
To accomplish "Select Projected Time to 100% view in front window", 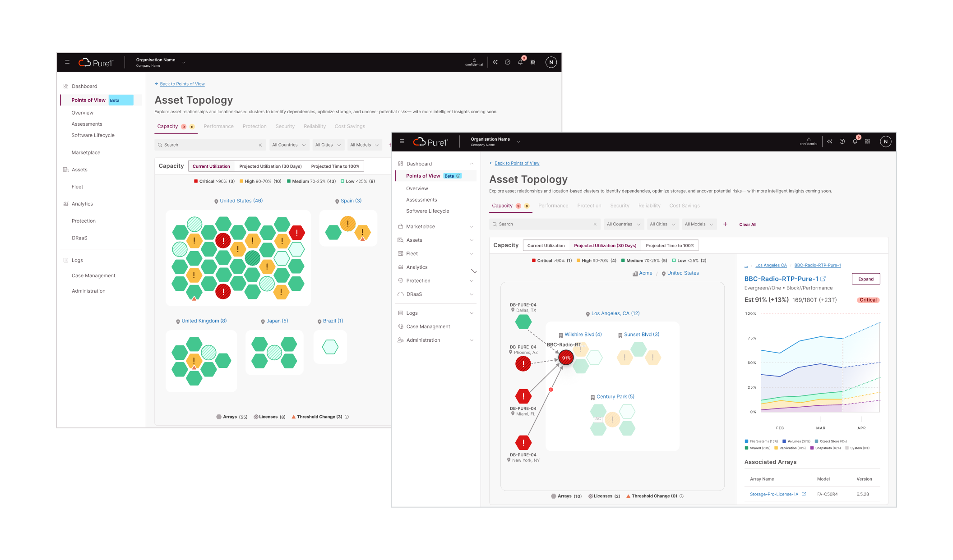I will [670, 246].
